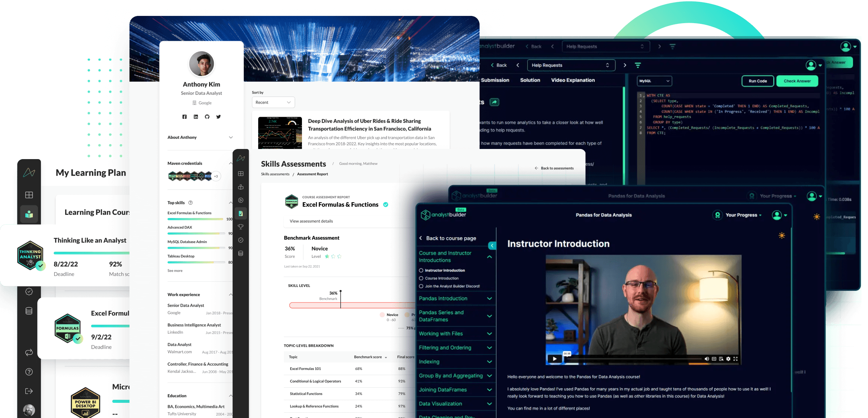868x418 pixels.
Task: Go to previous question in front SQL editor
Action: tap(518, 65)
